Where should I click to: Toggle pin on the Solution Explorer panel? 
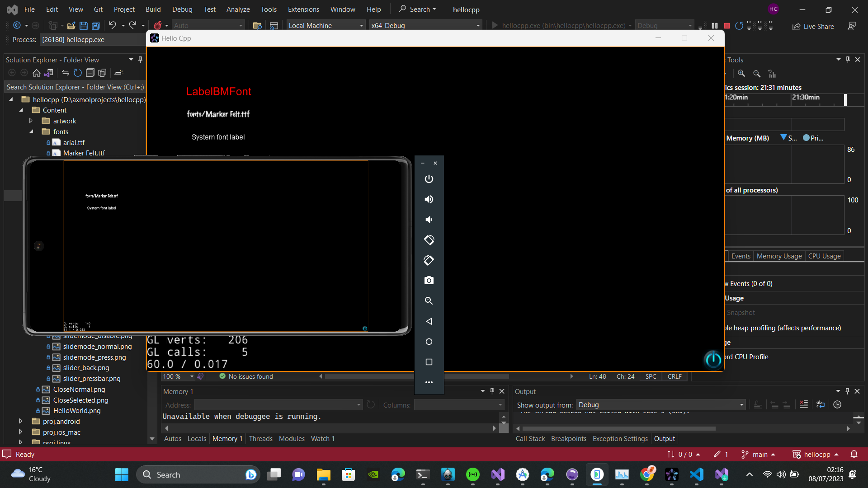(x=140, y=59)
